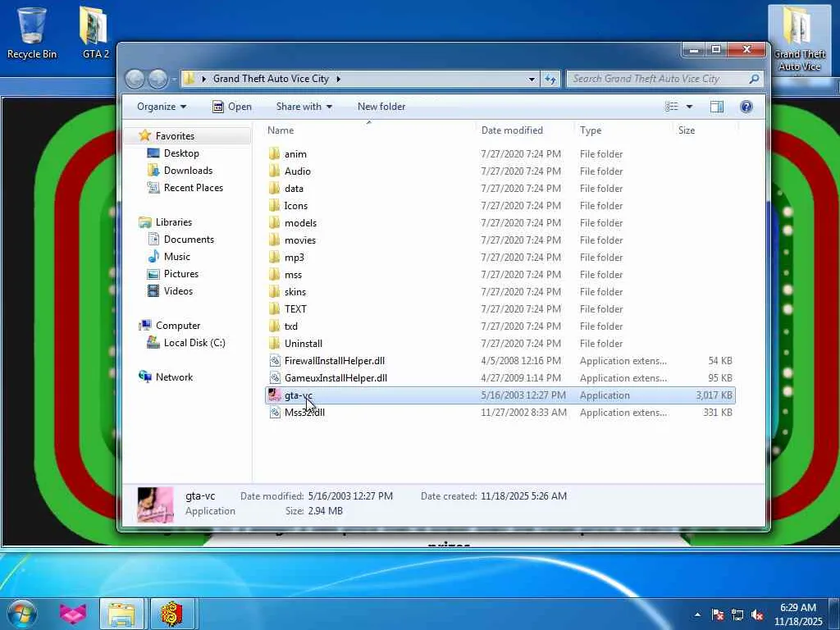Open the Share with dropdown
Viewport: 840px width, 630px height.
(304, 107)
